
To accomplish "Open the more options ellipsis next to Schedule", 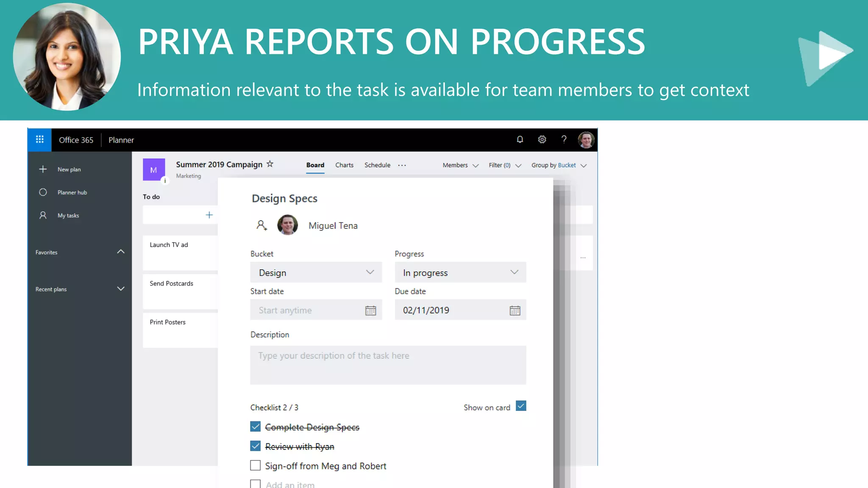I will pyautogui.click(x=402, y=165).
